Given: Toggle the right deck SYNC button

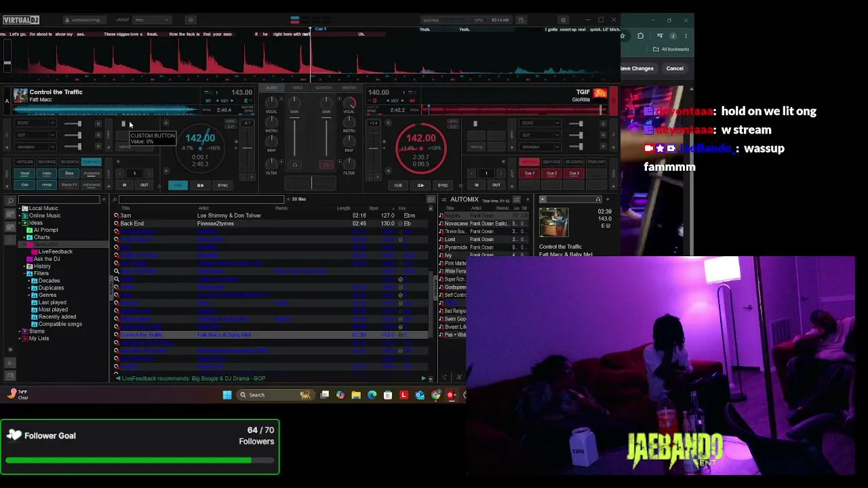Looking at the screenshot, I should pyautogui.click(x=443, y=185).
